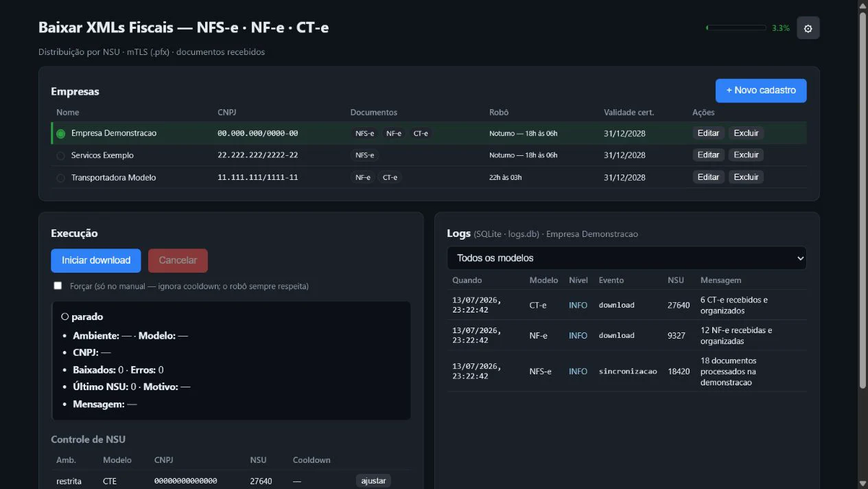Click ajustar for the CTE NSU row
Screen dimensions: 868x489
(x=373, y=481)
